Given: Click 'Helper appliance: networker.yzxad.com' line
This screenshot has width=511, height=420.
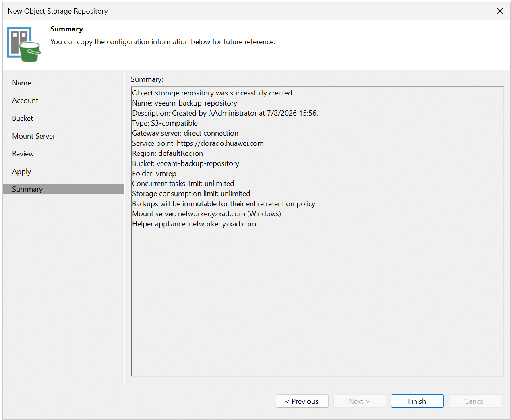Looking at the screenshot, I should point(194,224).
